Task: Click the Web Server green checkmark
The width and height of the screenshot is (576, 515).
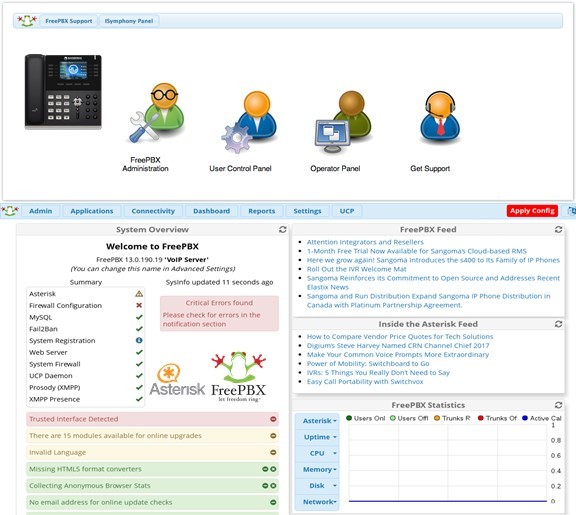Action: (139, 352)
